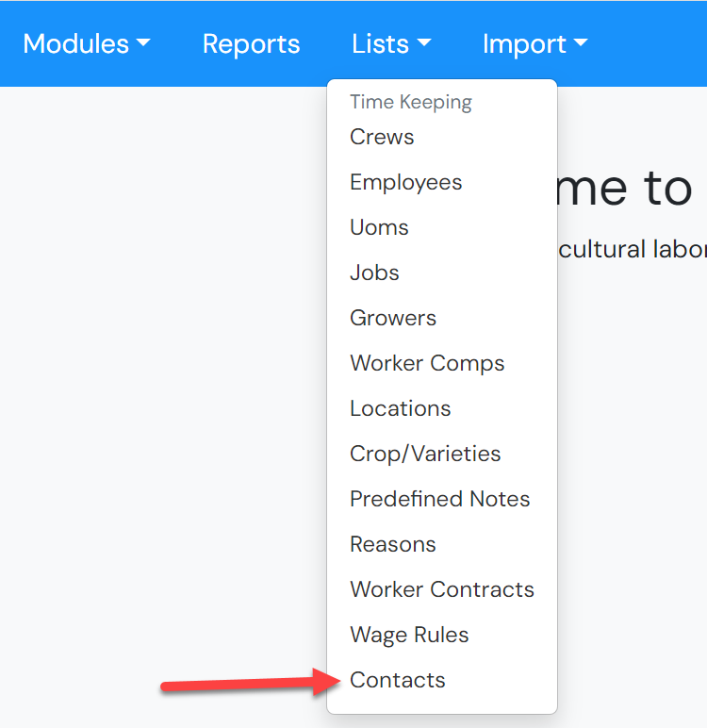The width and height of the screenshot is (707, 728).
Task: Open the Reasons list
Action: (442, 544)
